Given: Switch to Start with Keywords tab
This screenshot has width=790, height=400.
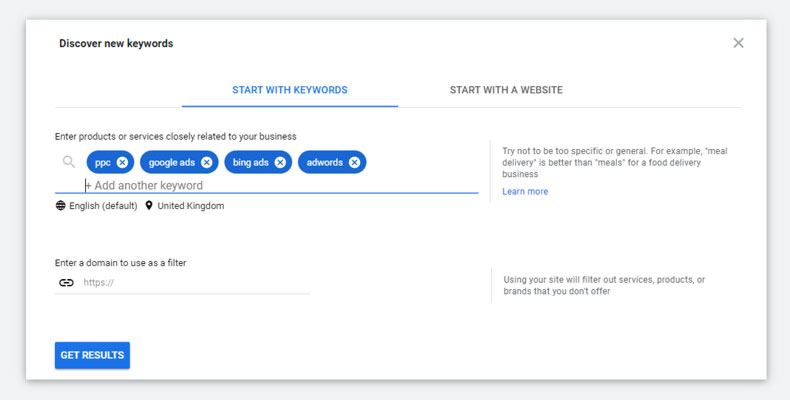Looking at the screenshot, I should tap(290, 90).
